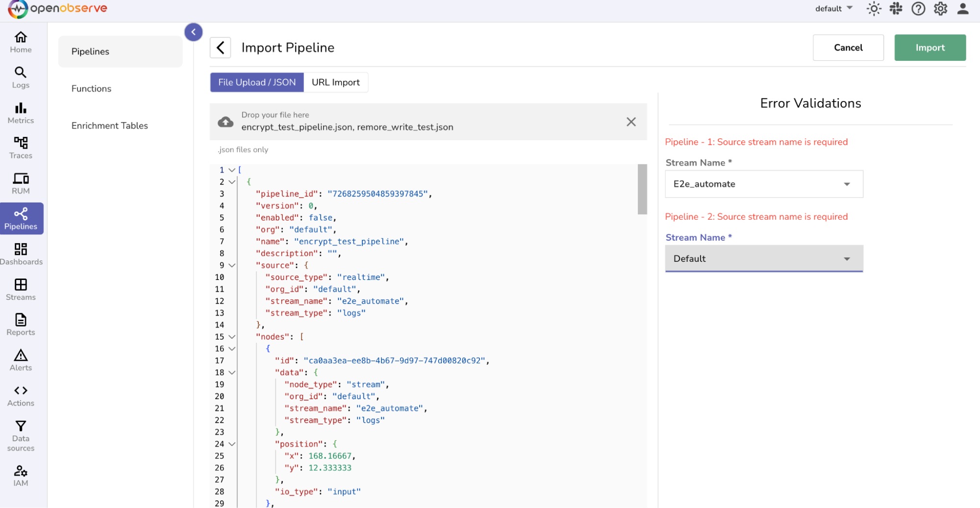The width and height of the screenshot is (980, 508).
Task: Click the JSON editor vertical scrollbar
Action: (642, 189)
